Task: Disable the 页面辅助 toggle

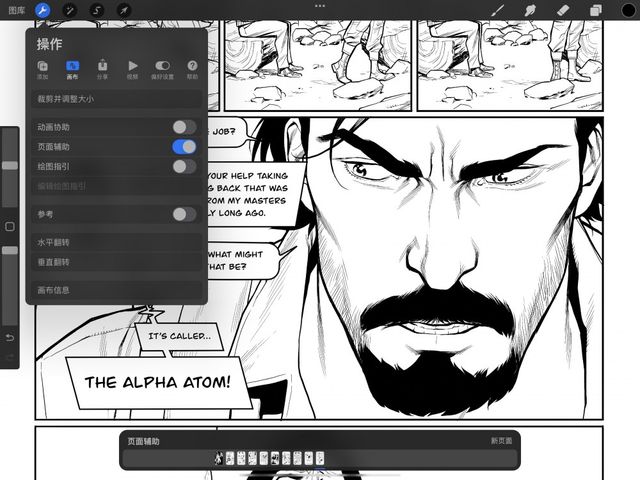Action: [184, 147]
